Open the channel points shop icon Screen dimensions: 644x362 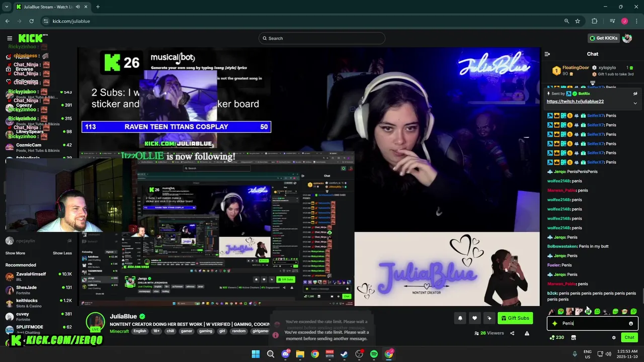point(574,337)
